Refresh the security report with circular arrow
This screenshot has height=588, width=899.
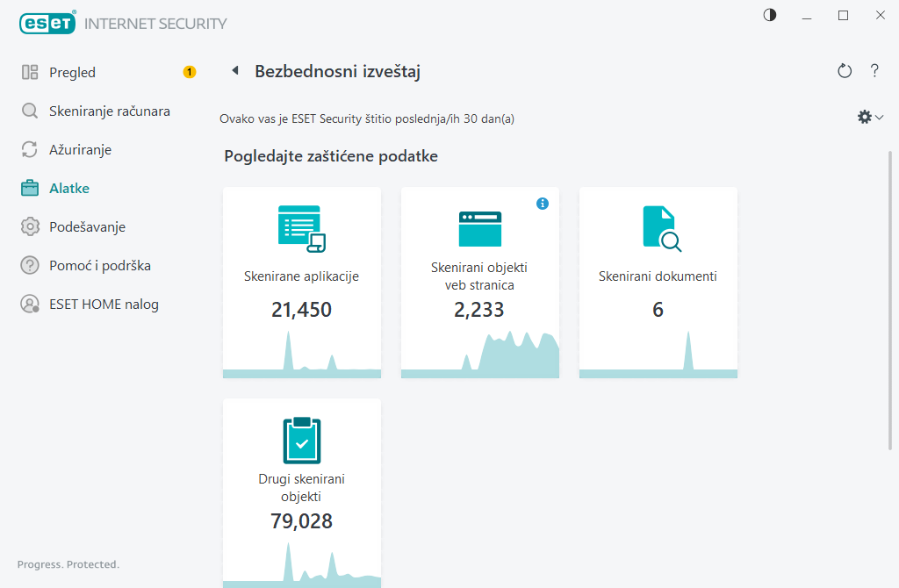(x=845, y=71)
